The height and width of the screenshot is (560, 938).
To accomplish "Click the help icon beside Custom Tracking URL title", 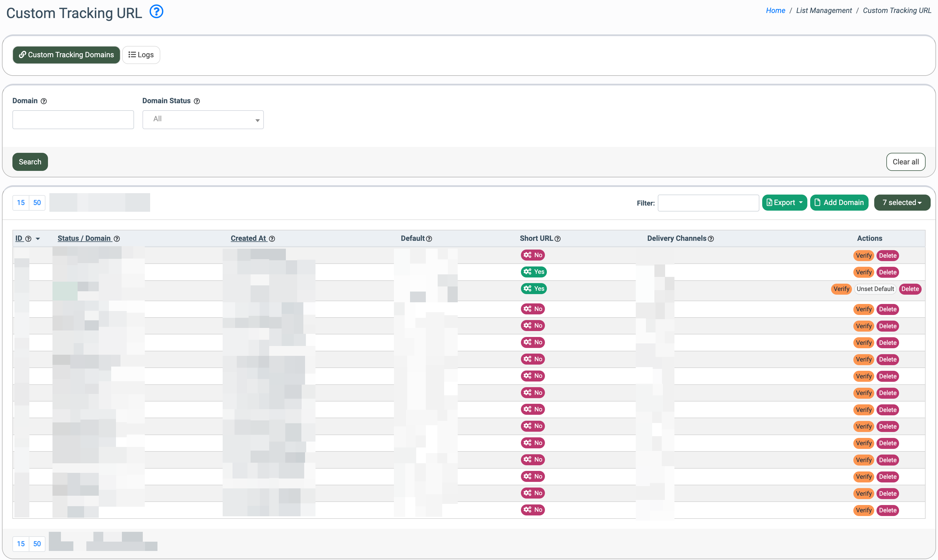I will click(x=156, y=12).
